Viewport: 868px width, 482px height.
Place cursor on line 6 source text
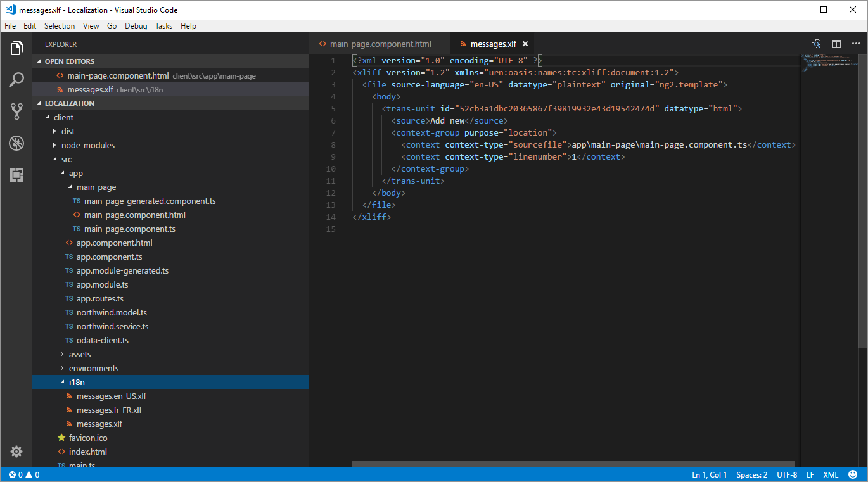448,121
